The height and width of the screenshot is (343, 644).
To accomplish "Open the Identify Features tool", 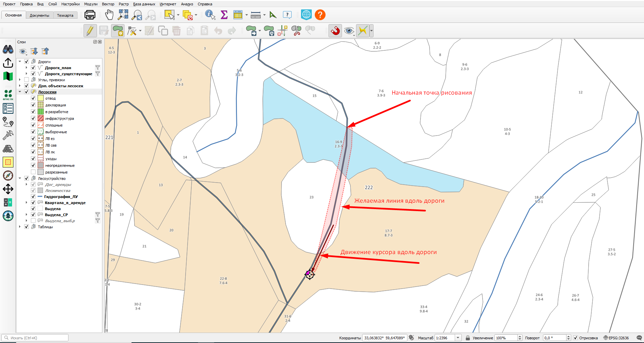I will 210,15.
